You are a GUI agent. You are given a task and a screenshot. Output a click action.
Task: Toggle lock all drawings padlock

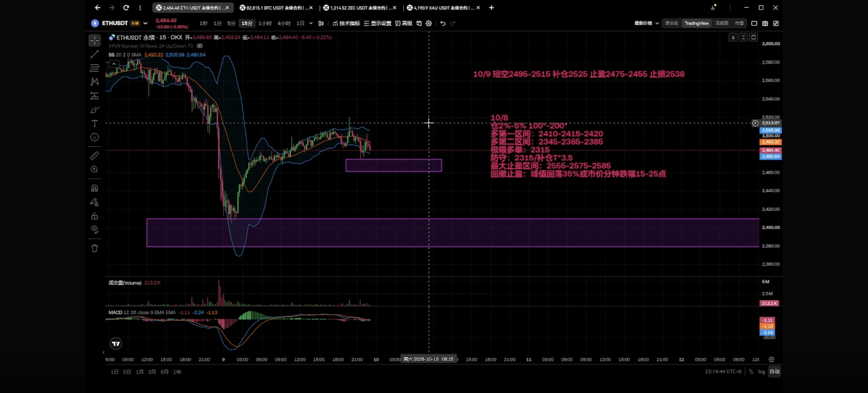pos(95,216)
